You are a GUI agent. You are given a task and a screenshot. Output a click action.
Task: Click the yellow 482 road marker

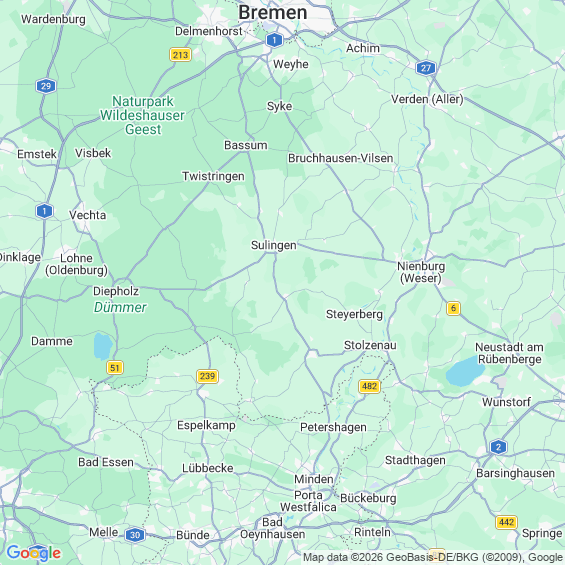tap(369, 386)
